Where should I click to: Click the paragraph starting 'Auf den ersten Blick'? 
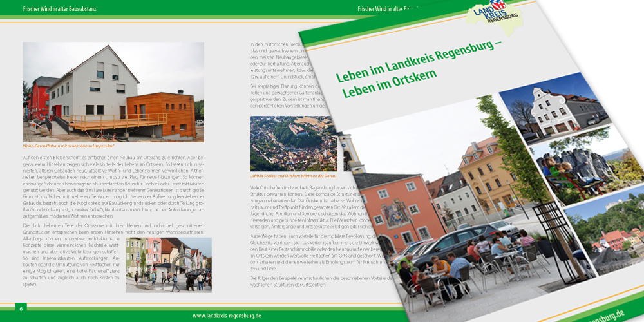pyautogui.click(x=113, y=187)
